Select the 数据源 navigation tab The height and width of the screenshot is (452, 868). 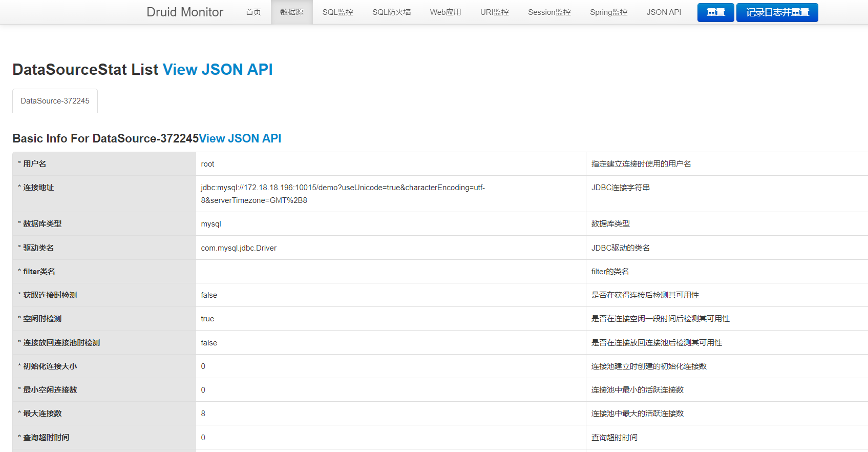tap(291, 12)
